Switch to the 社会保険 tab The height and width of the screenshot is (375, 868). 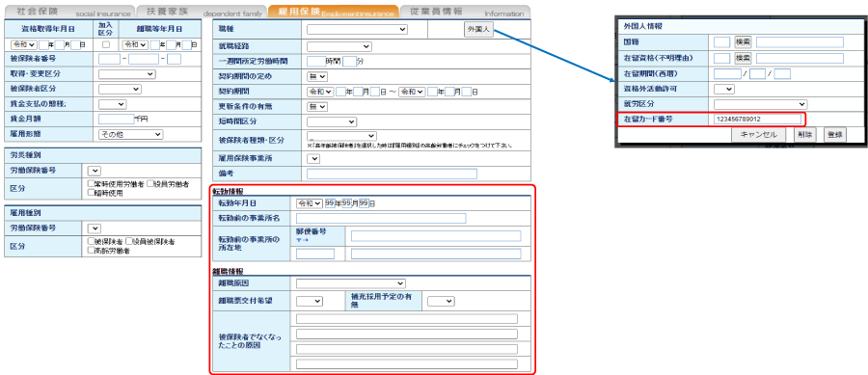tap(69, 12)
